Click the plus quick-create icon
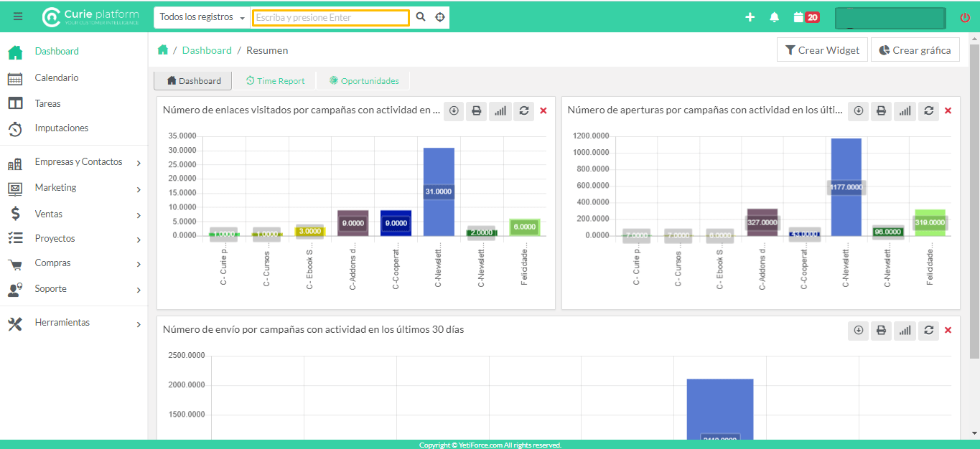The image size is (980, 449). coord(750,17)
